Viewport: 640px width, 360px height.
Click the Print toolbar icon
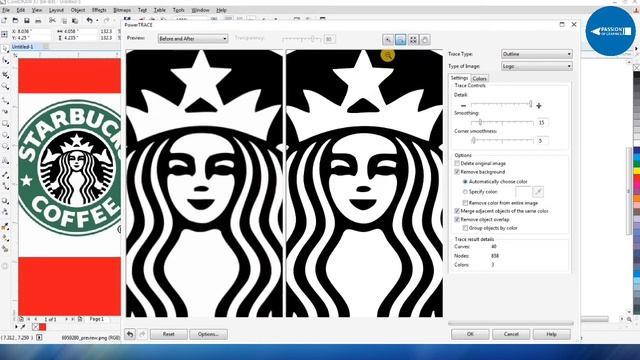[x=38, y=20]
